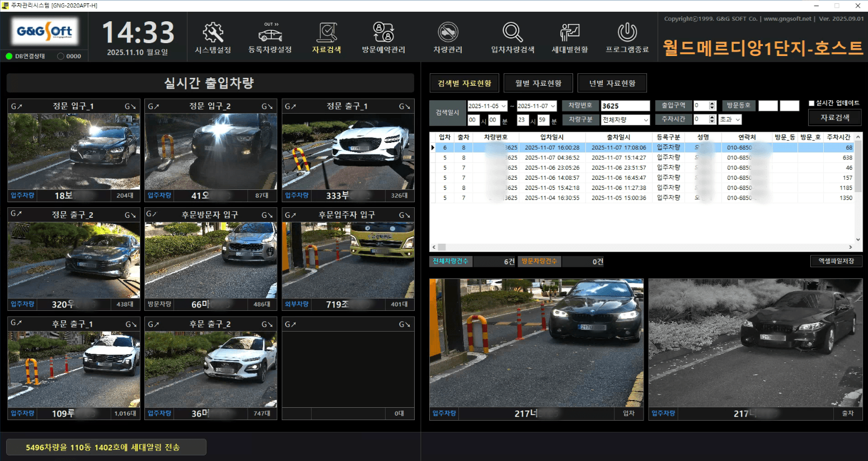Click 프로그램종료 power icon to exit
Viewport: 868px width, 461px height.
click(x=627, y=38)
